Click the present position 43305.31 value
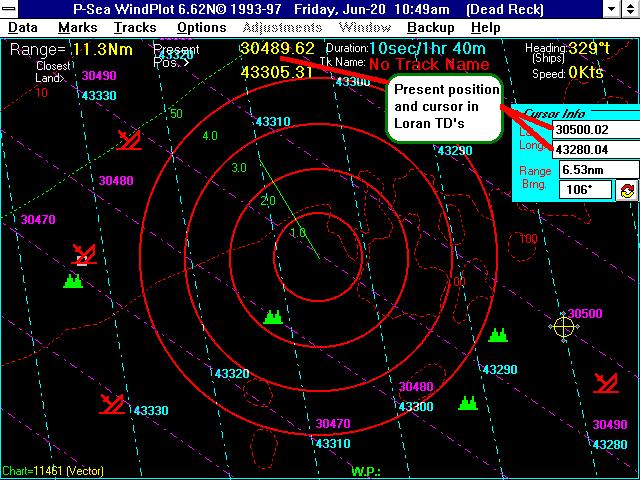The width and height of the screenshot is (640, 480). (x=277, y=72)
